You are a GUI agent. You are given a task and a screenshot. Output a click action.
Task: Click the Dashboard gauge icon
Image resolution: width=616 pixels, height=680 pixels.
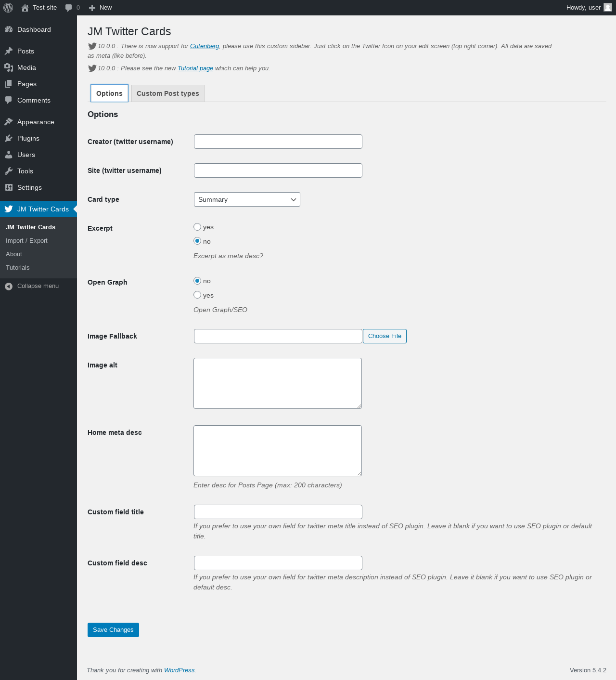pos(9,29)
